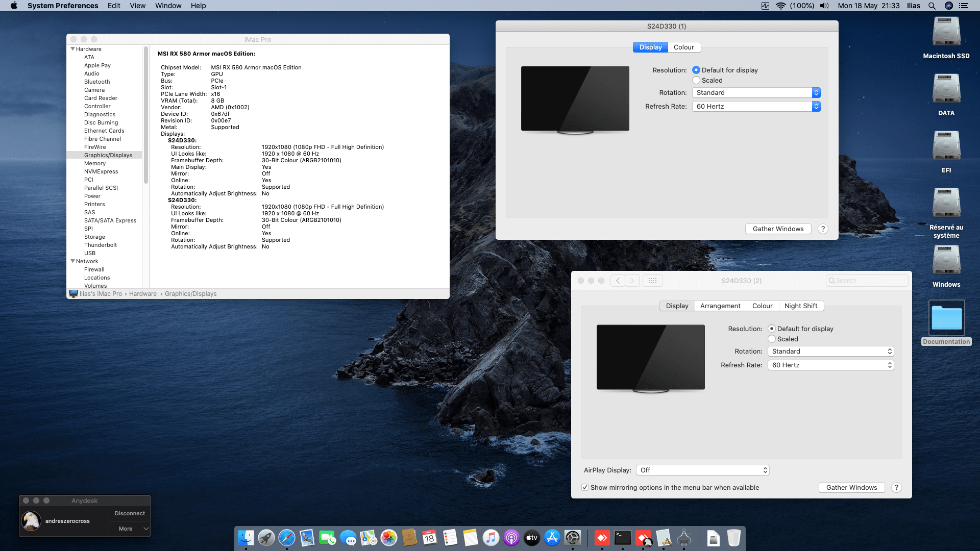Click the System Information sidebar scrollbar

tap(146, 115)
